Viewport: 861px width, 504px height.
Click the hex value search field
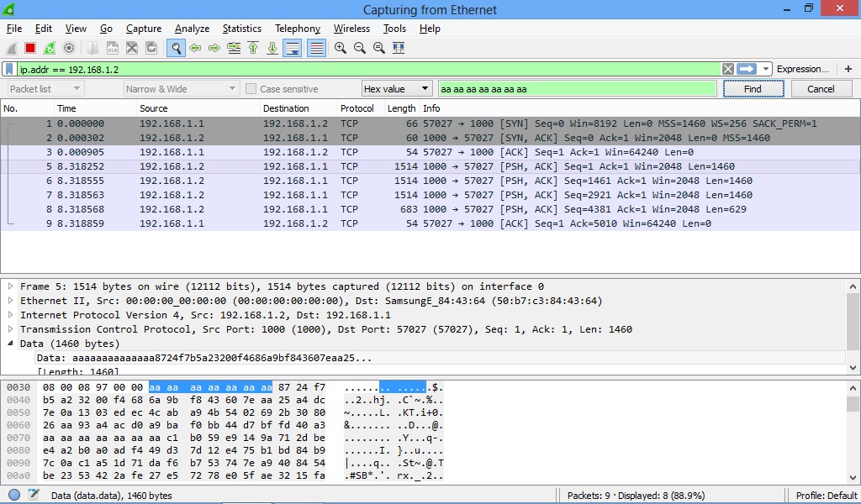577,89
